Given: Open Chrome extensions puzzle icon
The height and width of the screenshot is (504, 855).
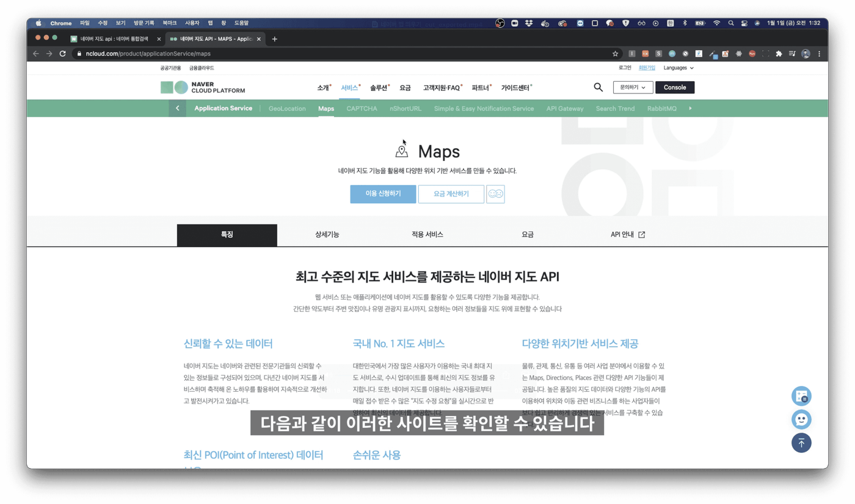Looking at the screenshot, I should (779, 54).
